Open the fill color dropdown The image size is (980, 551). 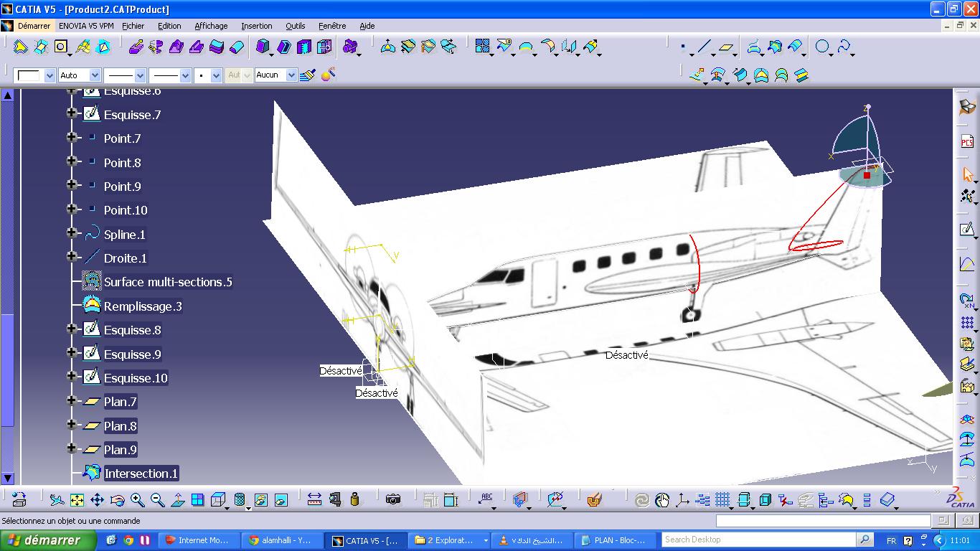(x=50, y=75)
